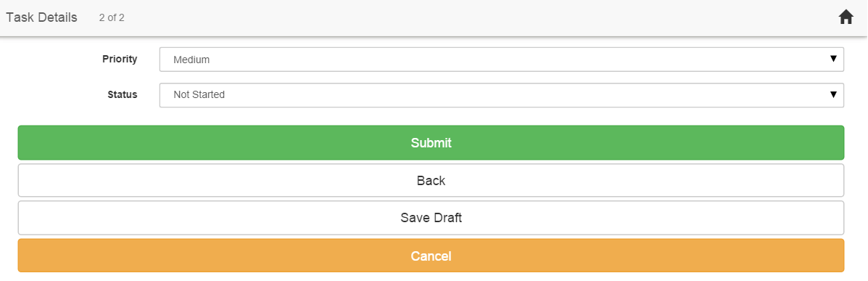This screenshot has width=868, height=281.
Task: Click the Priority field label
Action: [x=120, y=59]
